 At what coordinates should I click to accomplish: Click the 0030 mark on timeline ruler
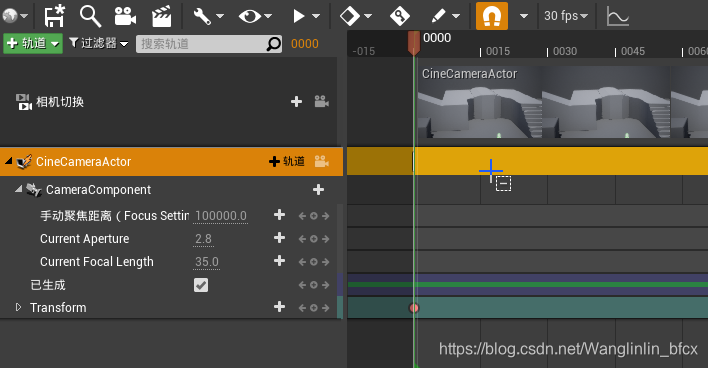pos(565,51)
